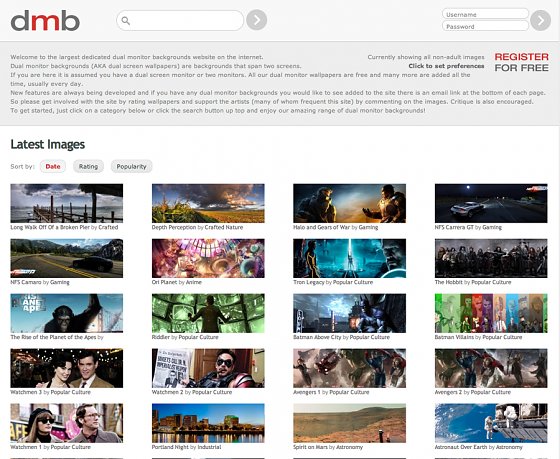Open Depth Perception wallpaper thumbnail
Screen dimensions: 560x459
click(208, 203)
